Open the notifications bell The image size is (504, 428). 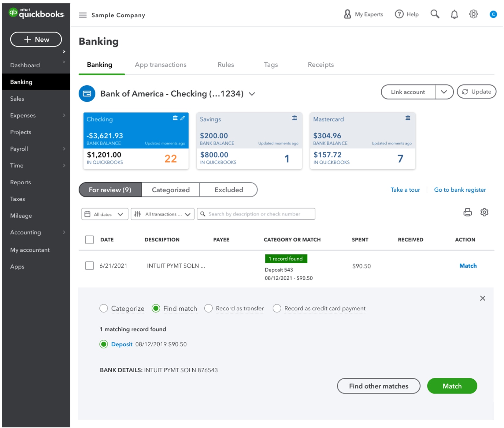[x=454, y=14]
